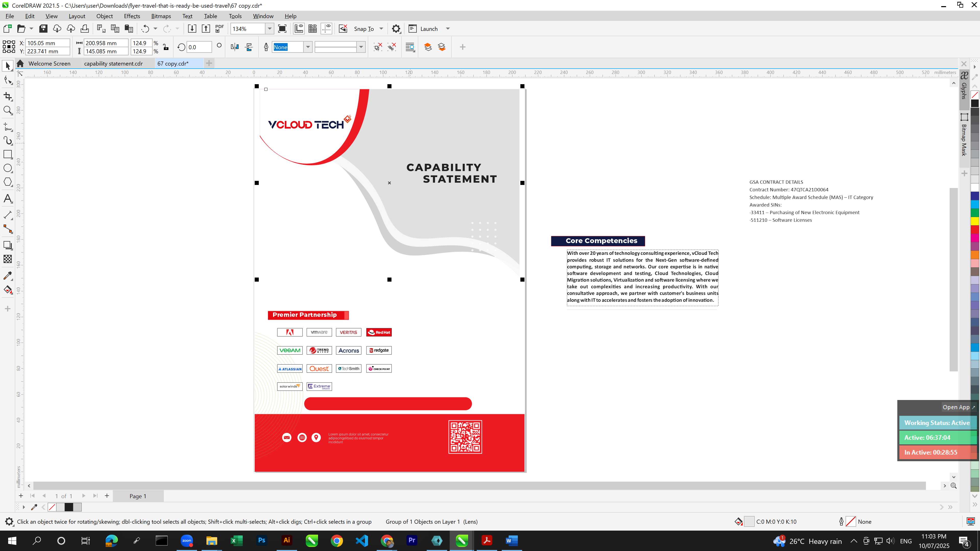Open the Bitmaps menu
This screenshot has width=980, height=551.
161,16
